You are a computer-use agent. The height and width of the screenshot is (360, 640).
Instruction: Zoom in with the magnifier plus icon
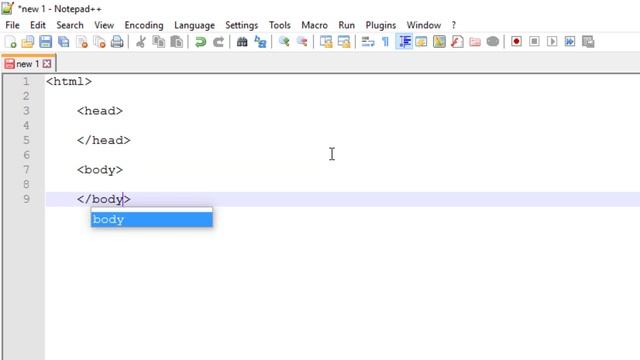284,42
